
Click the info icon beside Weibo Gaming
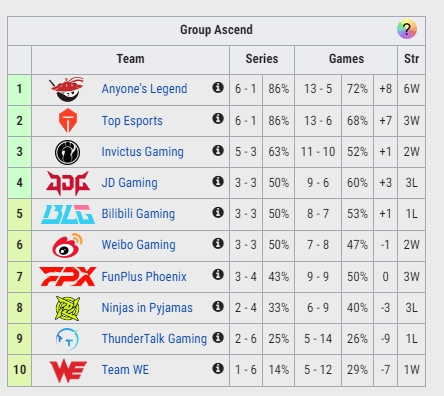click(x=218, y=243)
